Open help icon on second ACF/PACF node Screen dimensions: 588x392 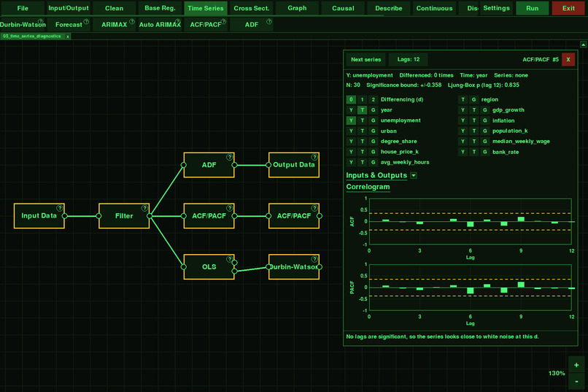click(314, 208)
